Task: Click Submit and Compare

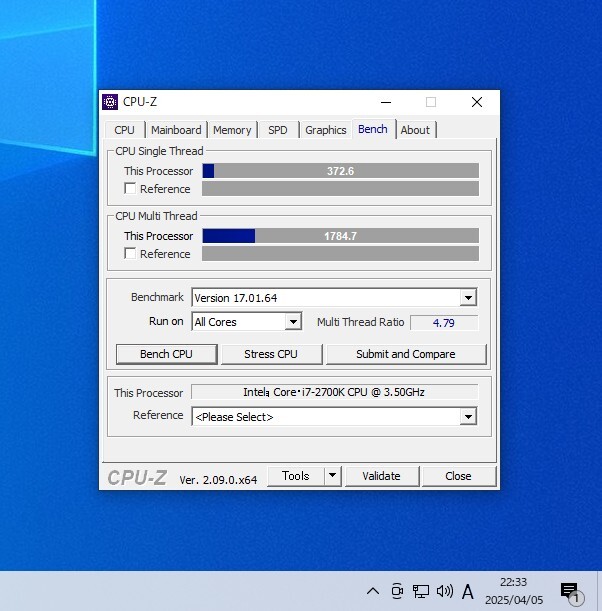Action: [x=406, y=354]
